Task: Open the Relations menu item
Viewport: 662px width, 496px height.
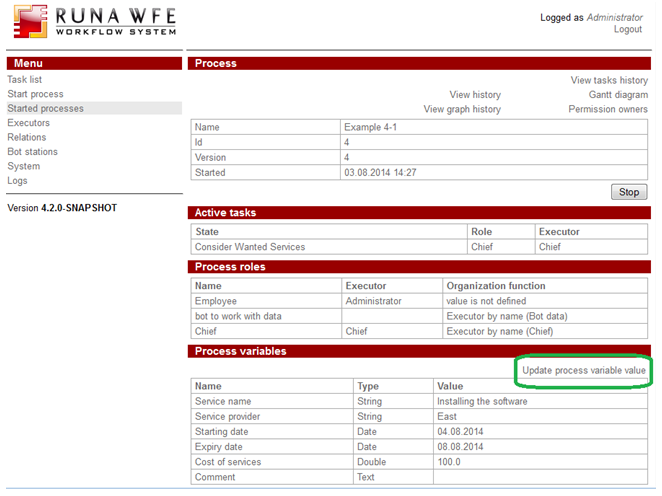Action: click(x=27, y=138)
